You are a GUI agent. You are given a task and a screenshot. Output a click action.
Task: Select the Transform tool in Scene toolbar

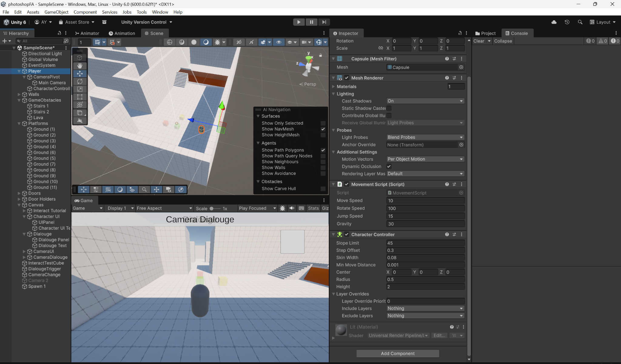tap(80, 105)
